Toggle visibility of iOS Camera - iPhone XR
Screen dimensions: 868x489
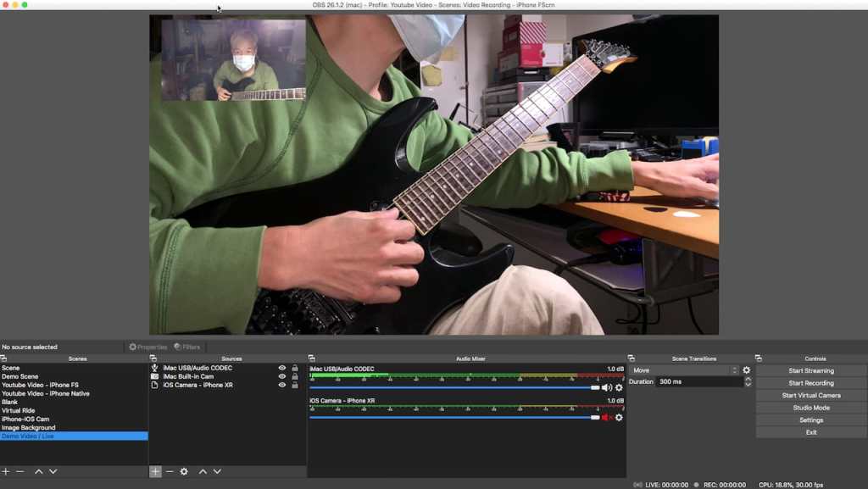coord(282,385)
